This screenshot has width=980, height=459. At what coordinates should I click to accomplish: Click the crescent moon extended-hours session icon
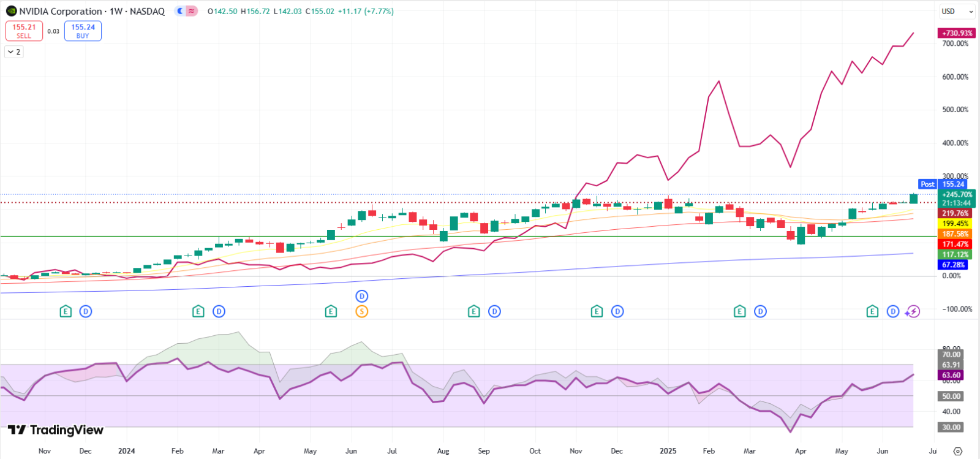(180, 11)
